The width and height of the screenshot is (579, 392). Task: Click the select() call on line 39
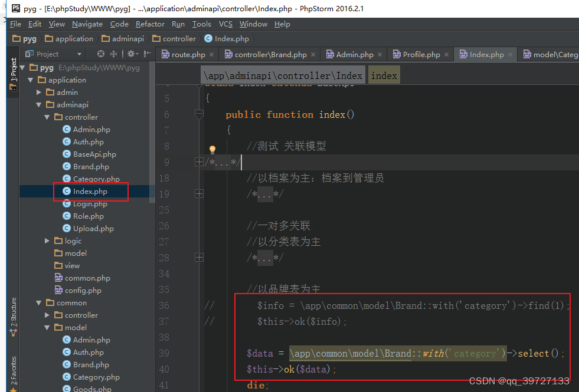[538, 353]
